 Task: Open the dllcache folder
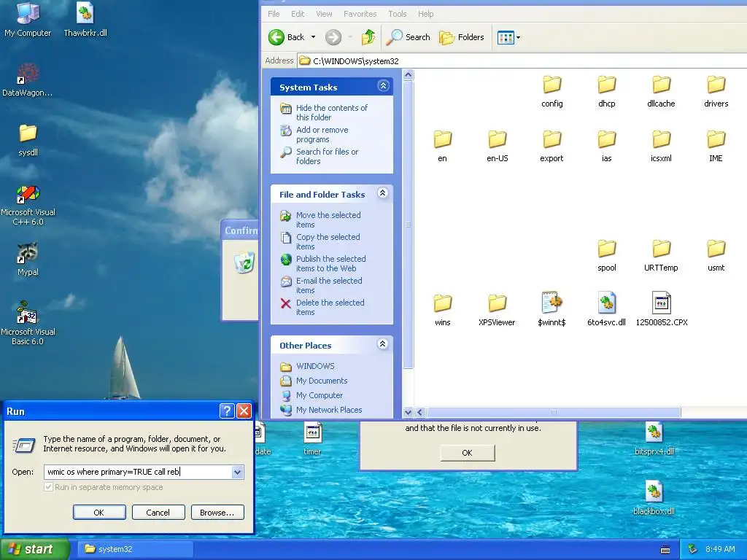pos(661,91)
